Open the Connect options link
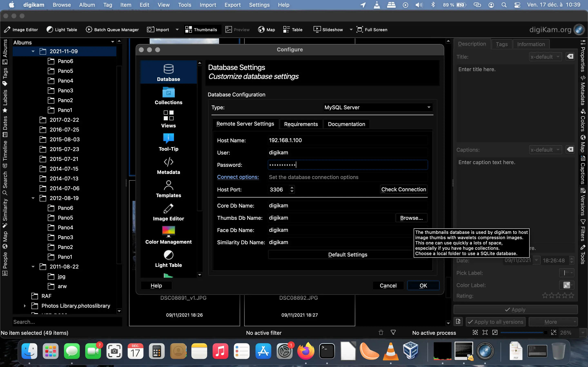 238,177
